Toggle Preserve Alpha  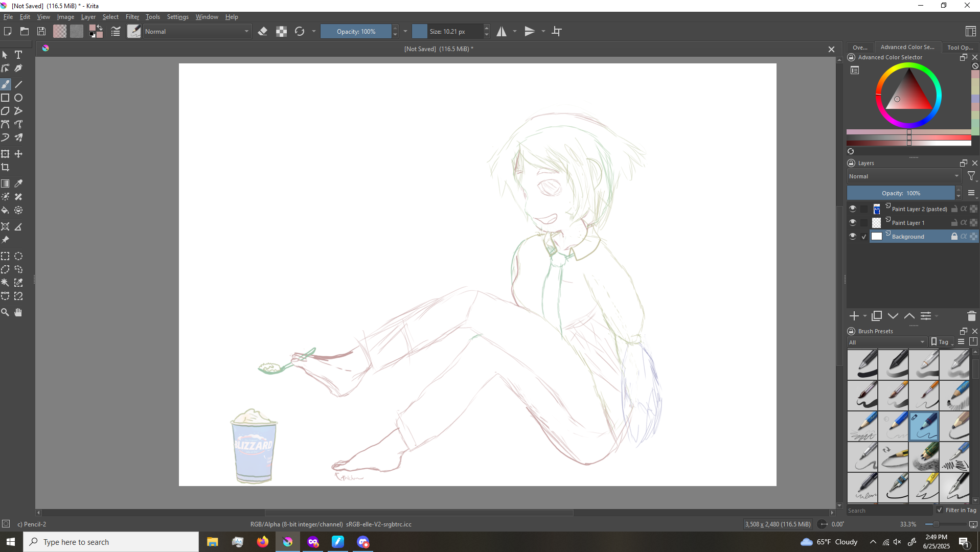click(281, 31)
